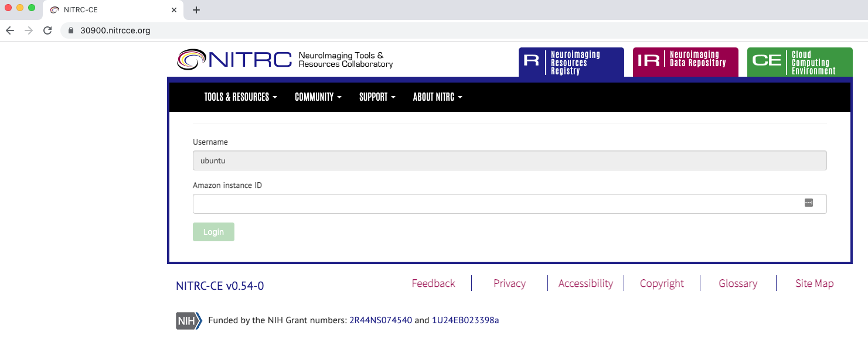Open the Cloud Computing Environment tab
The height and width of the screenshot is (349, 868).
[800, 62]
